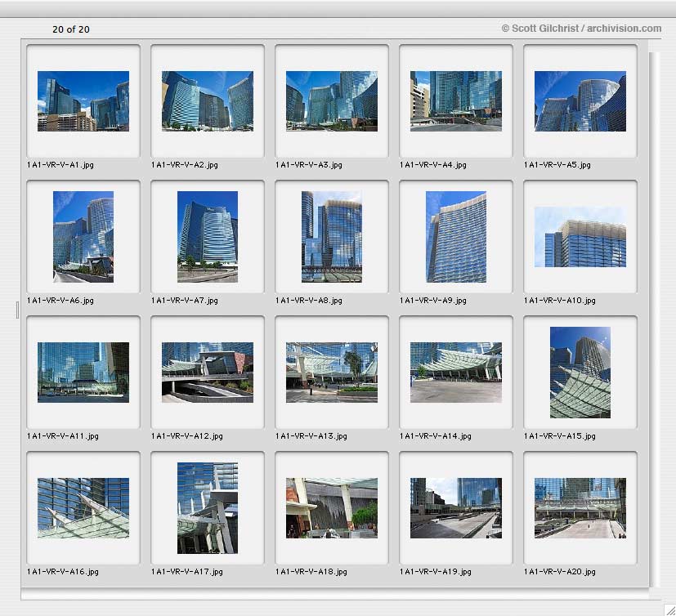Select thumbnail 1A1-VR-V-A5.jpg
This screenshot has width=676, height=616.
point(580,101)
